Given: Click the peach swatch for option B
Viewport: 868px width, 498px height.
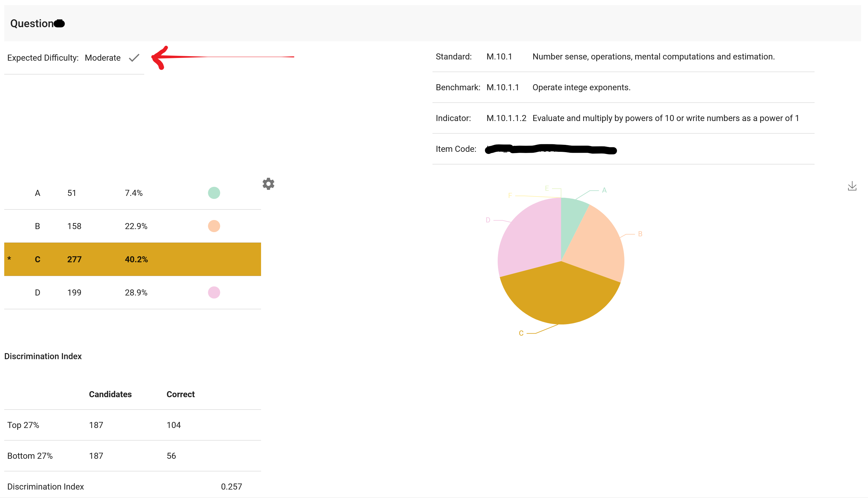Looking at the screenshot, I should click(x=214, y=226).
